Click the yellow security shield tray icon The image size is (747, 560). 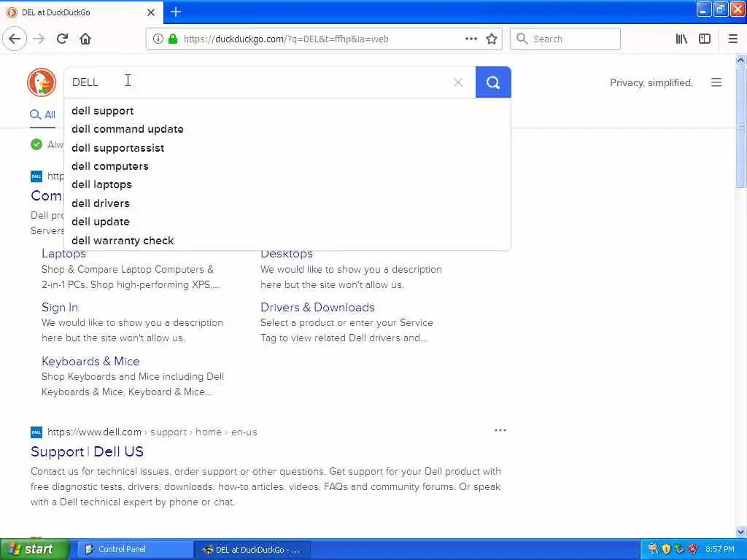tap(666, 549)
